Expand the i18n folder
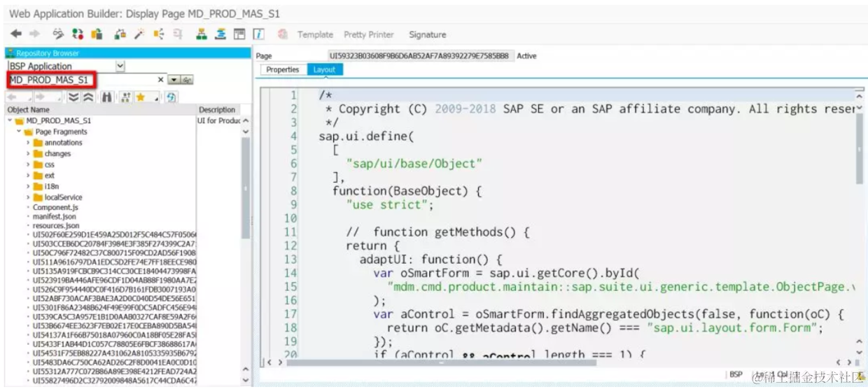Image resolution: width=868 pixels, height=389 pixels. tap(29, 187)
